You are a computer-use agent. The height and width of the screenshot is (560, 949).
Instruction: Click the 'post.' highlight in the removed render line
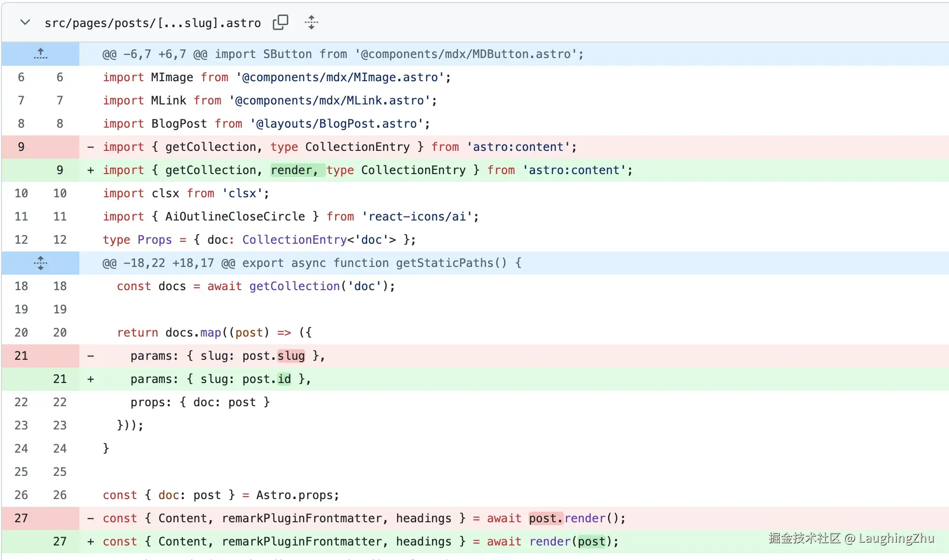546,518
